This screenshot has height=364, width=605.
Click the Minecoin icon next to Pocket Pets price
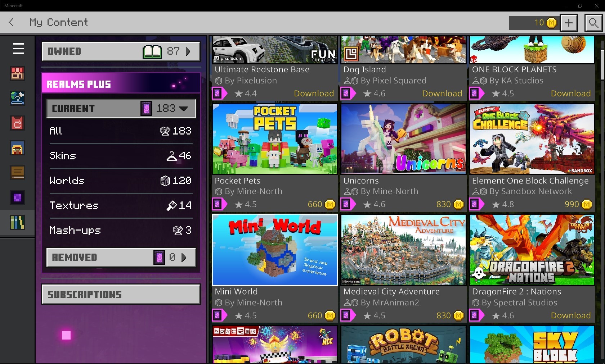[x=330, y=204]
